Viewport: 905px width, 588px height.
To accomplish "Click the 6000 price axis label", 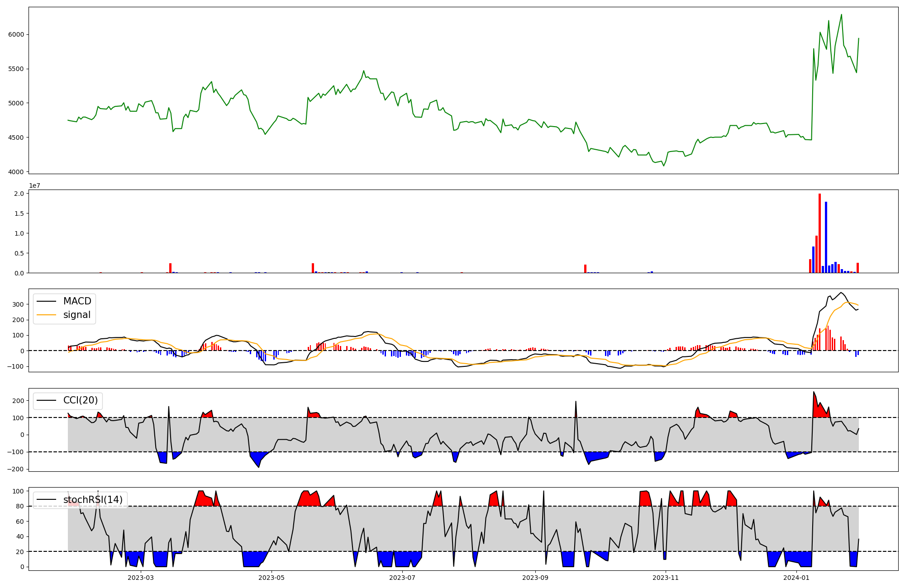I will (x=17, y=34).
